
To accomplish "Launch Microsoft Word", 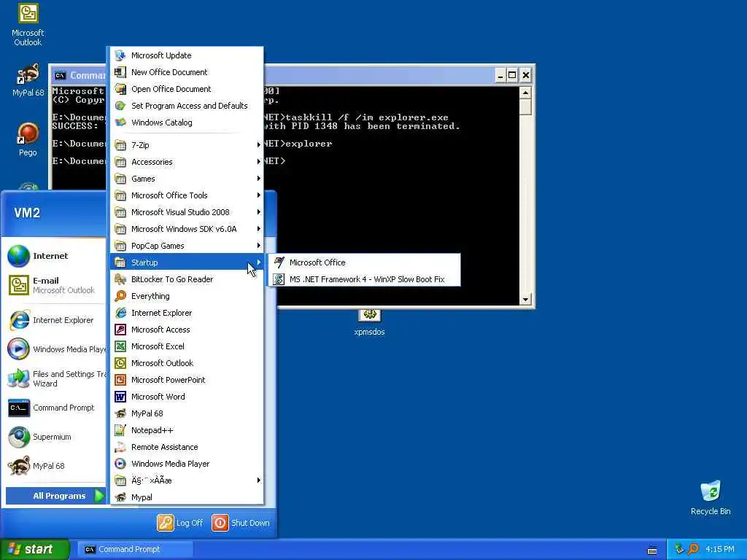I will (x=187, y=397).
